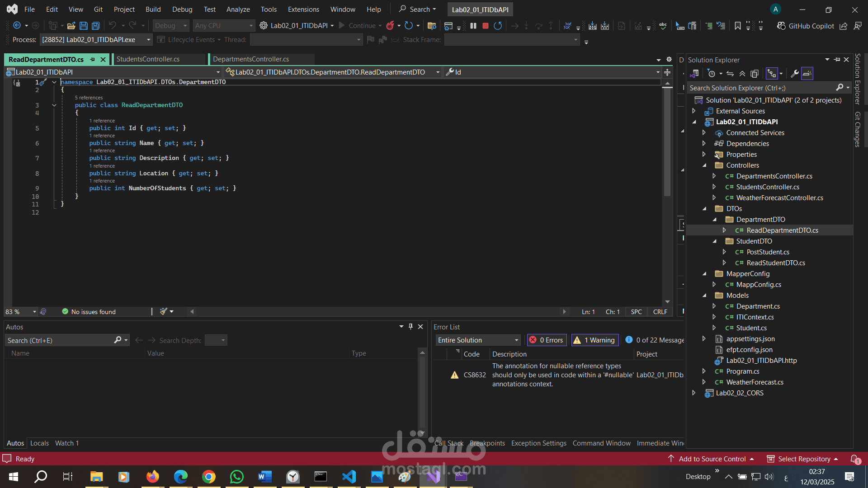The image size is (868, 488).
Task: Click the Comment Out Selected Lines icon
Action: (709, 26)
